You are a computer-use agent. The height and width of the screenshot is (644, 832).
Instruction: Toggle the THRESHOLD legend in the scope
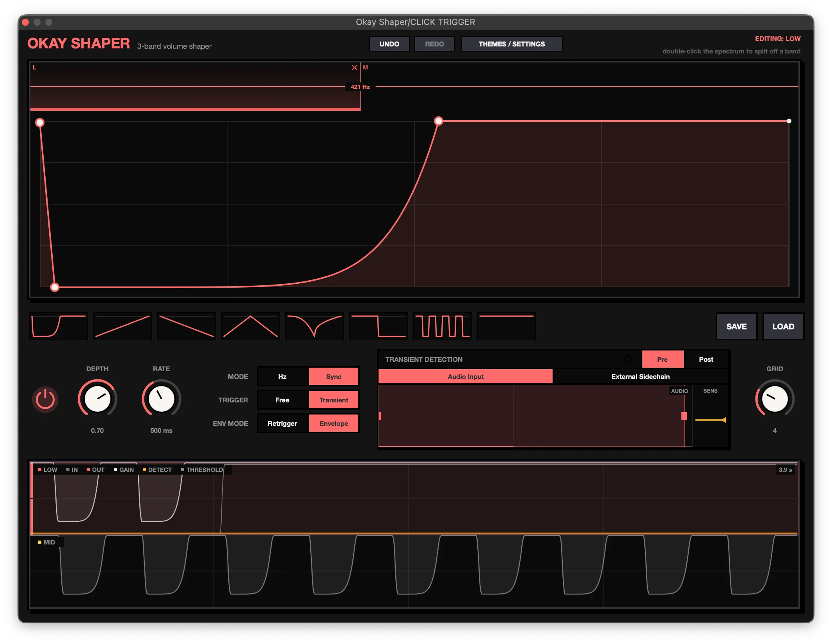pos(202,470)
